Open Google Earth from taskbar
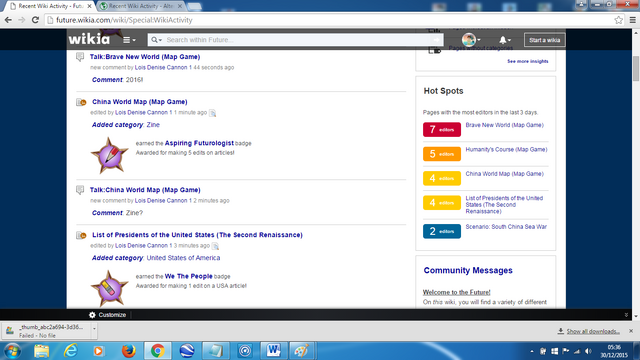 tap(187, 351)
